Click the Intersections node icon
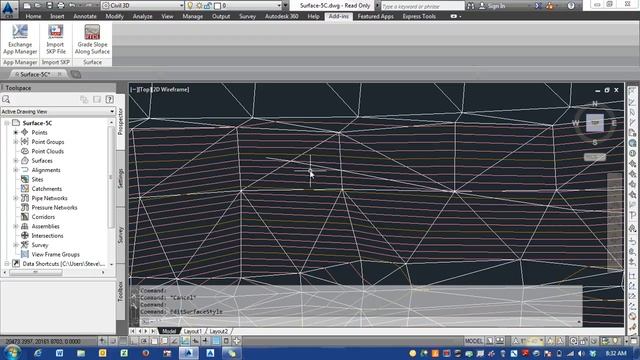The height and width of the screenshot is (360, 640). click(24, 236)
